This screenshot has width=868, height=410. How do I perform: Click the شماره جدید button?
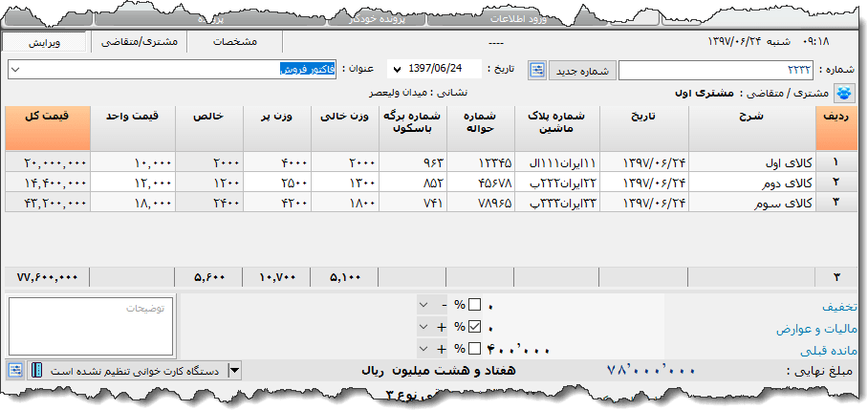click(582, 71)
